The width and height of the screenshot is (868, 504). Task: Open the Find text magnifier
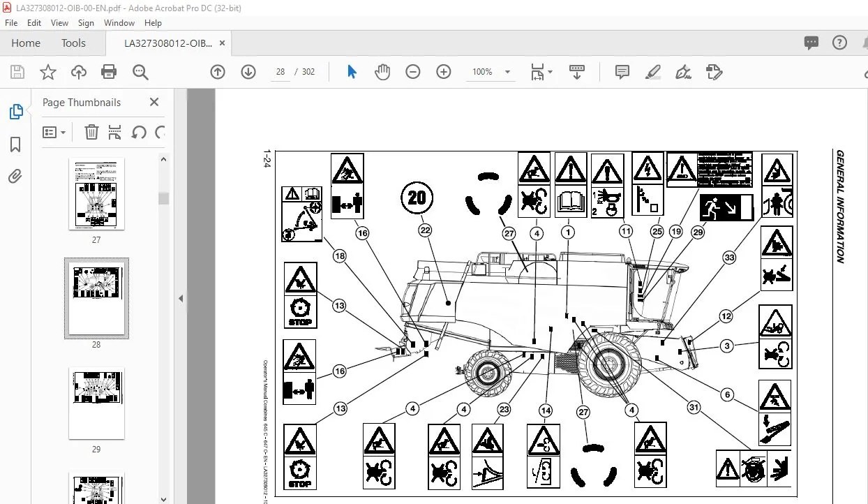click(x=140, y=72)
